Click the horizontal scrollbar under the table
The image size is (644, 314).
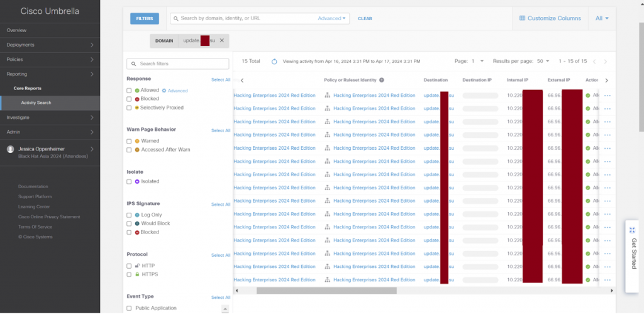326,291
